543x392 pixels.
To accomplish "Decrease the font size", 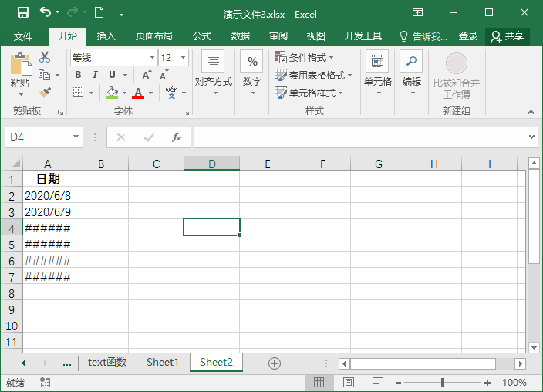I will click(164, 75).
